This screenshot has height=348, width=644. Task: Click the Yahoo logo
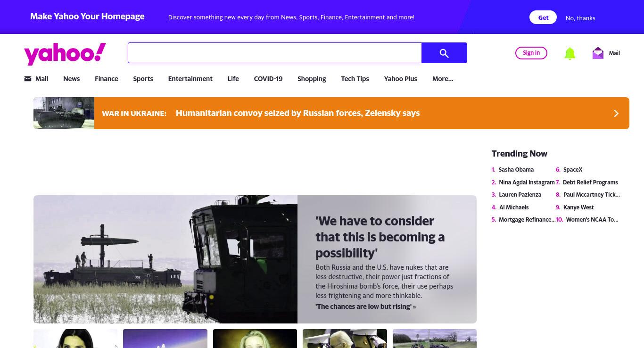(65, 54)
